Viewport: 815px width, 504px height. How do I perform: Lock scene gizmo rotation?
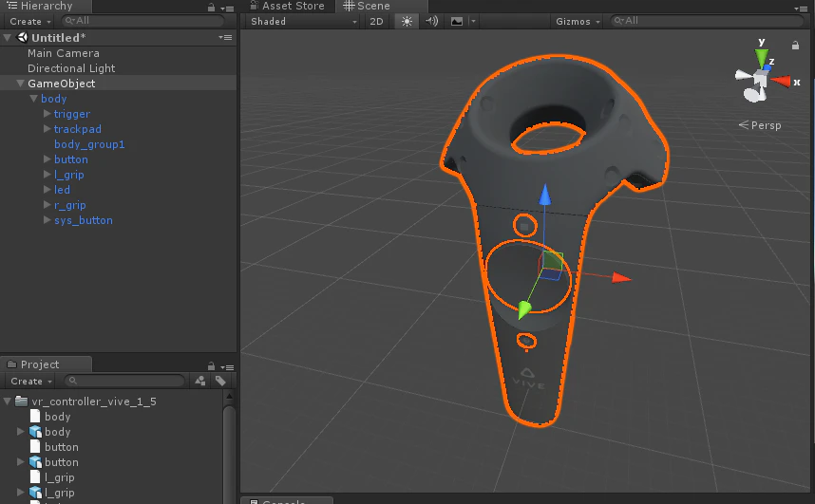click(x=795, y=46)
